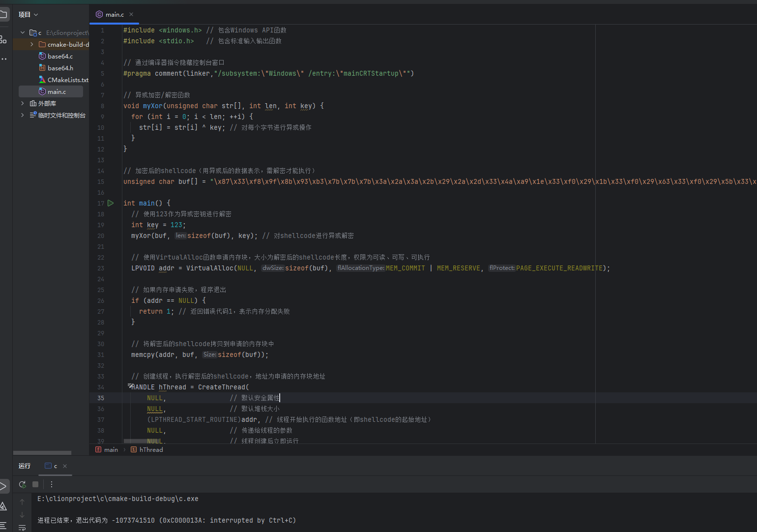Screen dimensions: 757x532
Task: Click 'CreateThread' on line 34
Action: coord(222,387)
